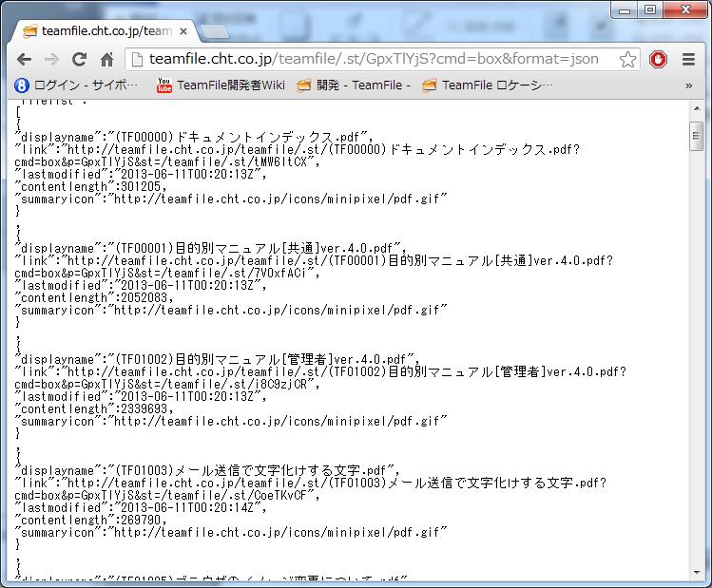Close the teamfile.cht.co.jp tab
The height and width of the screenshot is (588, 712).
[183, 30]
